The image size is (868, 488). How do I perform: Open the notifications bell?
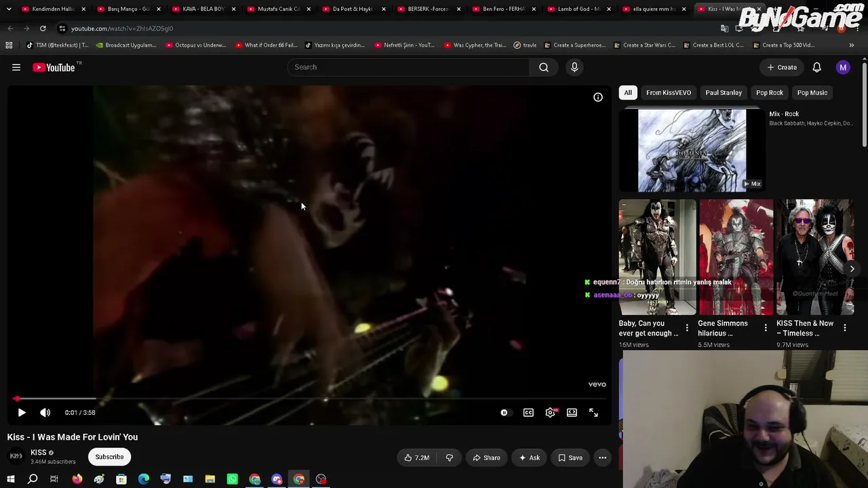click(x=817, y=67)
